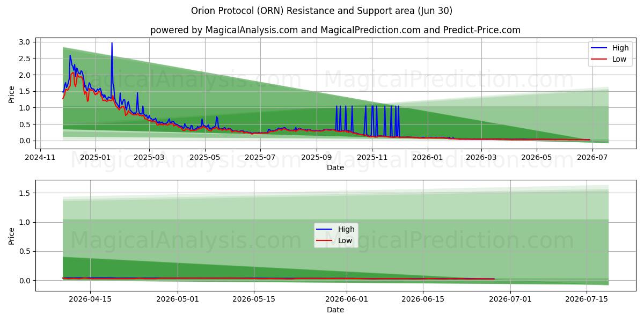Click the 'Date' axis label under bottom chart
644x322 pixels.
coord(335,310)
